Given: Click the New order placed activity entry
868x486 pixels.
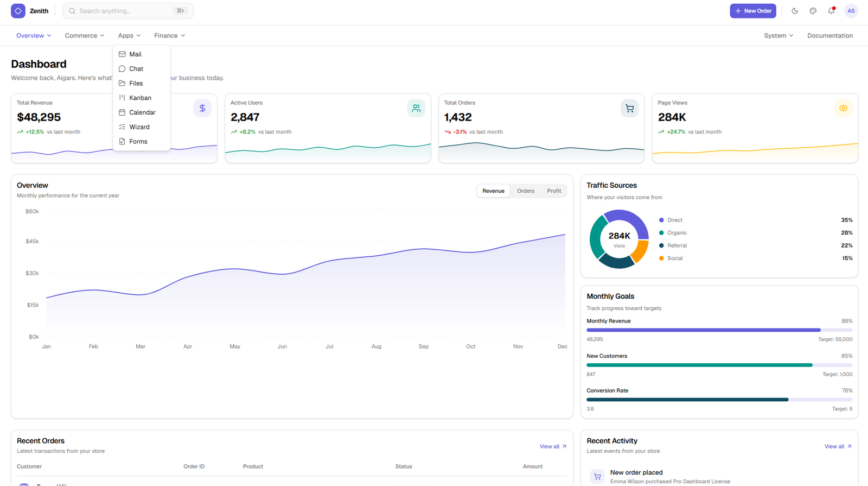Looking at the screenshot, I should 719,477.
